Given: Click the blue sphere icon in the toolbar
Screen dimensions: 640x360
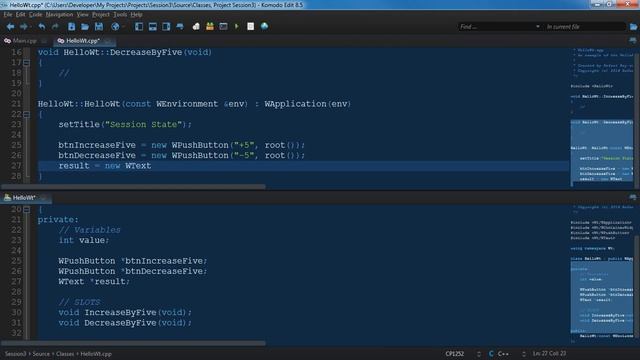Looking at the screenshot, I should pos(264,27).
